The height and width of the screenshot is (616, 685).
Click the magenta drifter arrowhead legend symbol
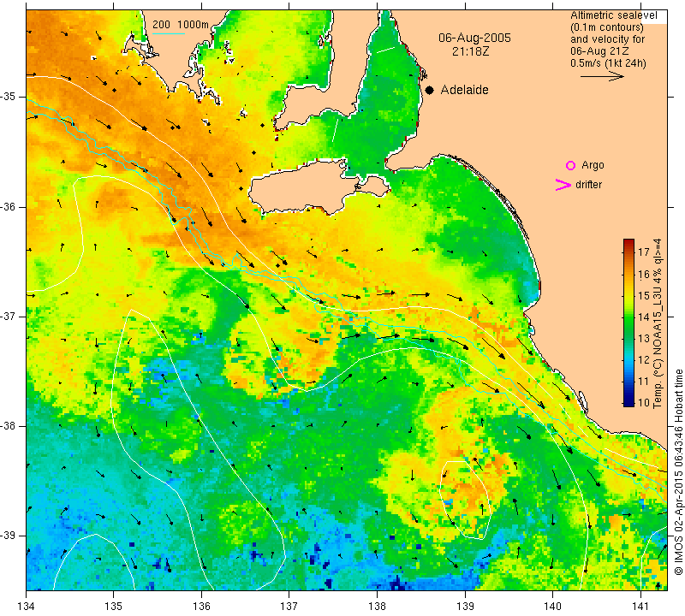563,185
